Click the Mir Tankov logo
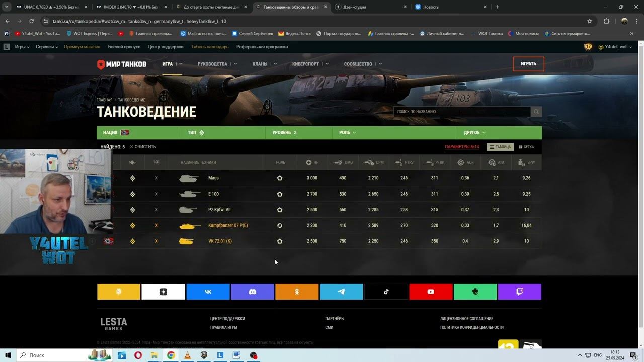This screenshot has height=362, width=644. 122,64
